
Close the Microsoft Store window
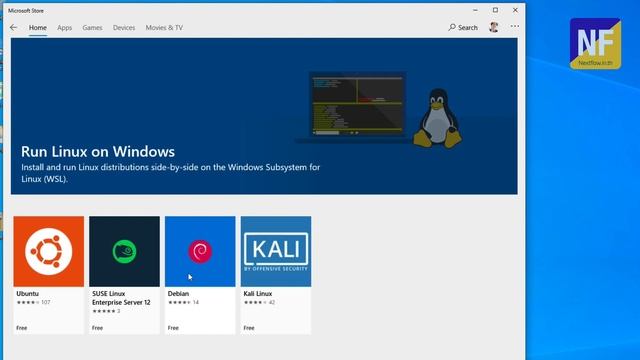click(x=515, y=10)
